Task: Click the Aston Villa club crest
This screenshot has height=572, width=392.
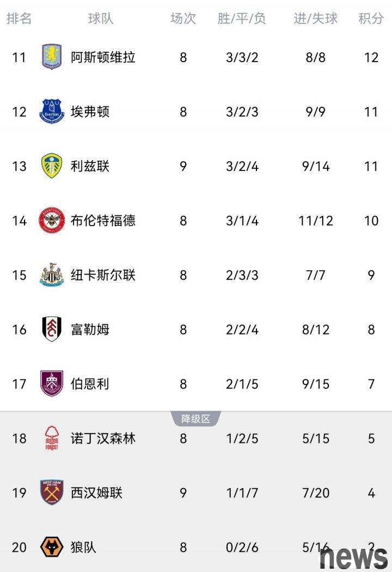Action: 52,57
